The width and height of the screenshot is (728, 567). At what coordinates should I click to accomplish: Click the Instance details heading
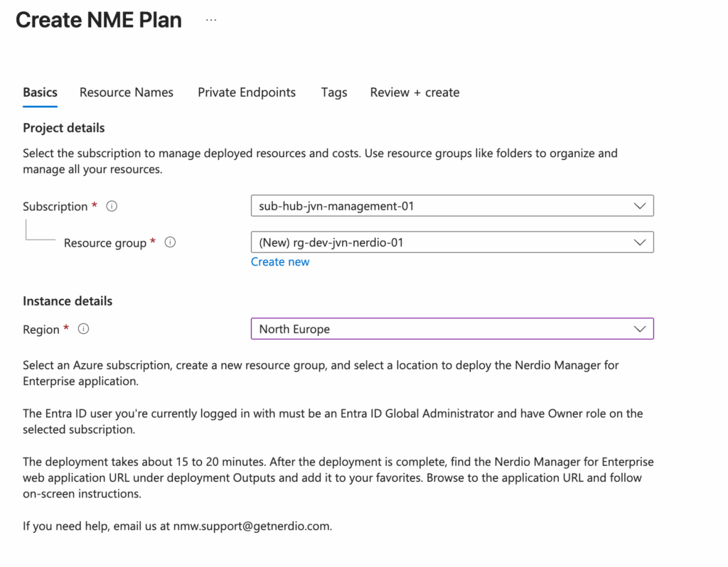[x=68, y=301]
